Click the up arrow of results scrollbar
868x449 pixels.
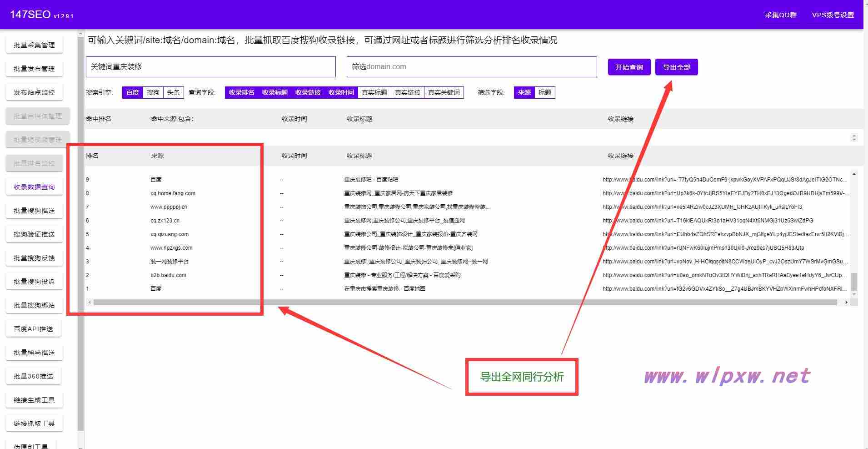pos(854,174)
